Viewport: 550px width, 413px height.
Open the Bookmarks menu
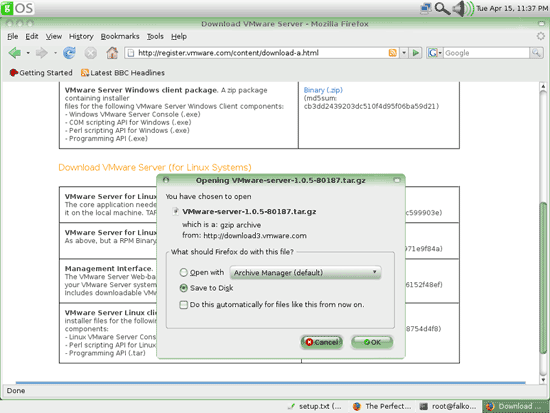coord(120,36)
